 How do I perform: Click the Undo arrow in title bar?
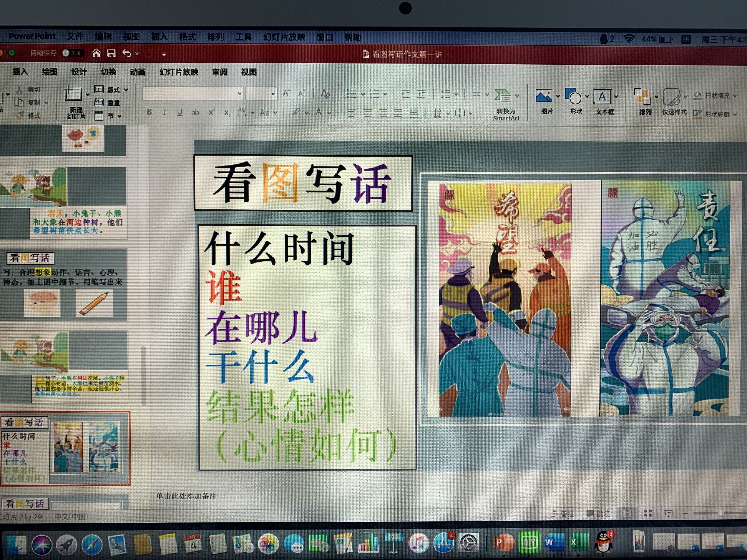[127, 53]
